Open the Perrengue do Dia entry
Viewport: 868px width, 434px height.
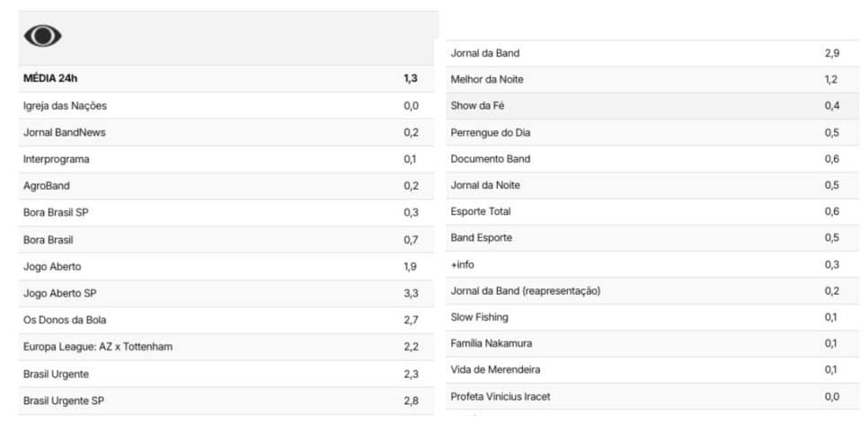coord(652,133)
